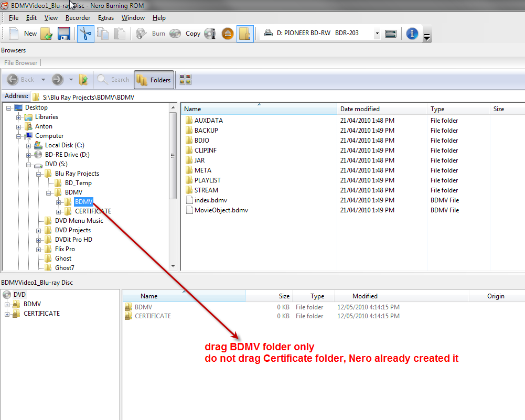This screenshot has height=420, width=525.
Task: Open the Copy disc function
Action: 185,34
